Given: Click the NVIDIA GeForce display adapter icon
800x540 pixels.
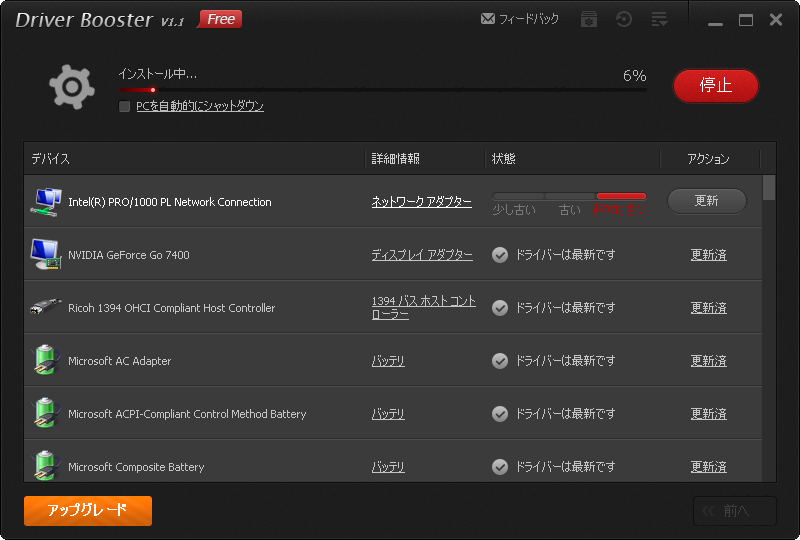Looking at the screenshot, I should [46, 254].
